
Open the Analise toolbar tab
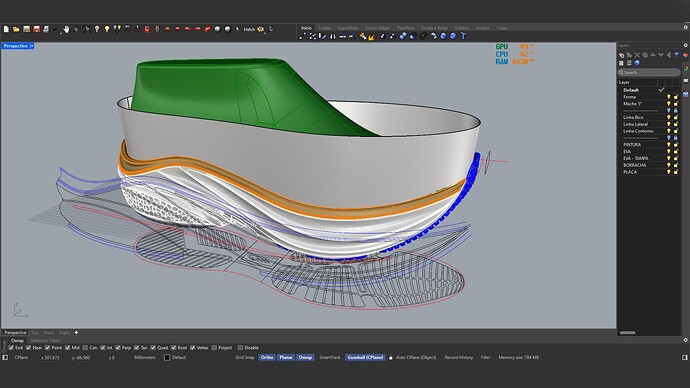[x=482, y=28]
